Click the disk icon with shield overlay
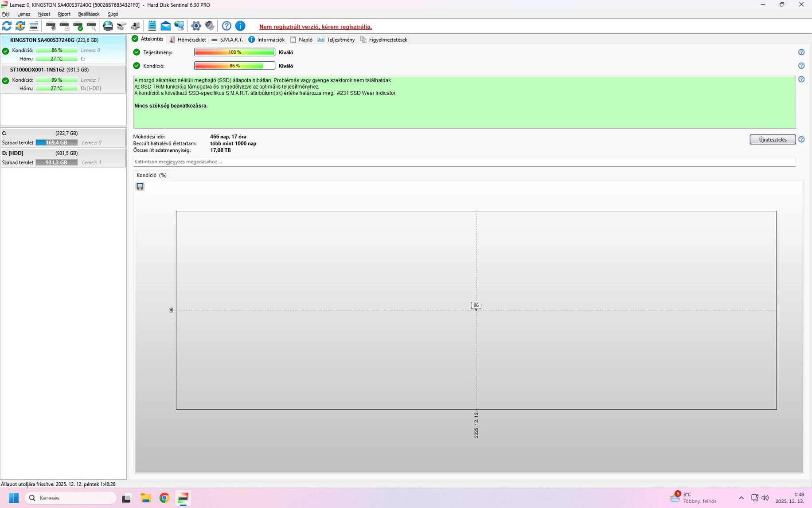Image resolution: width=812 pixels, height=508 pixels. point(51,26)
